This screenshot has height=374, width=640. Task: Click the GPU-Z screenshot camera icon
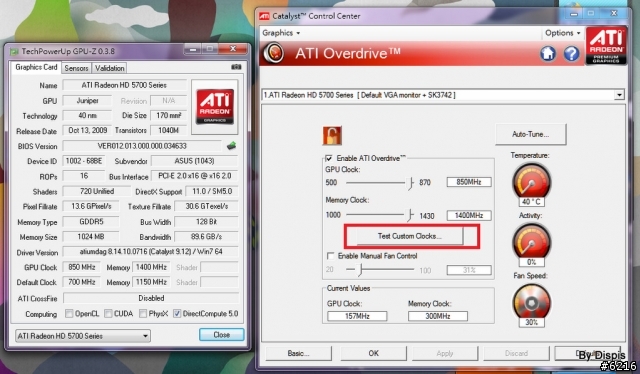(236, 67)
